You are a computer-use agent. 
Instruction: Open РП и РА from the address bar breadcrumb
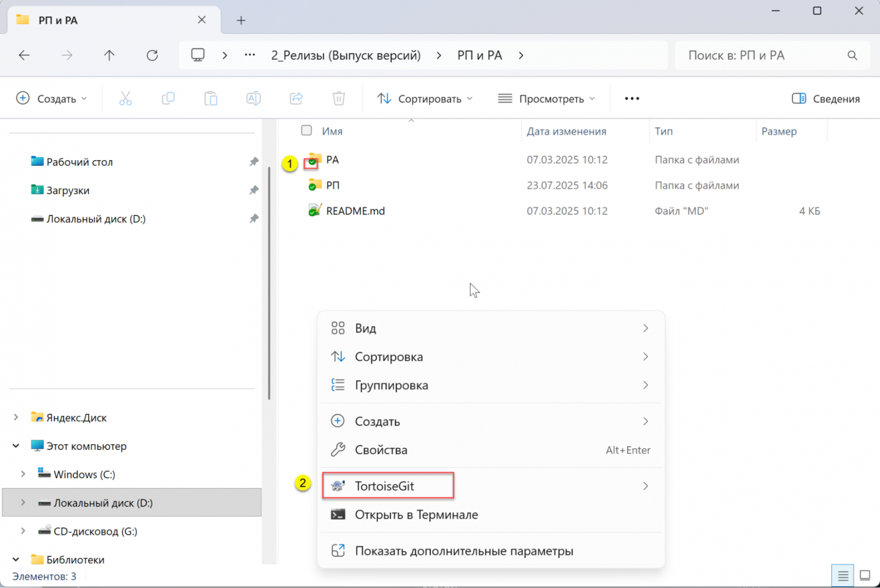click(479, 55)
